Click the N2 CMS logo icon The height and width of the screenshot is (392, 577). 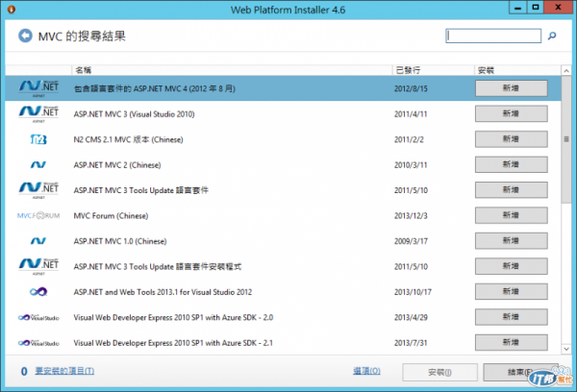[x=38, y=139]
